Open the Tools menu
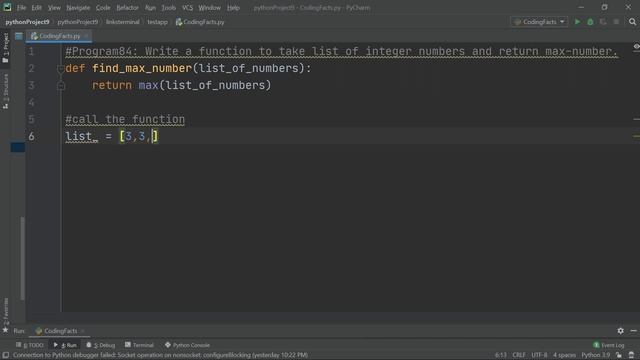This screenshot has width=640, height=360. click(169, 8)
